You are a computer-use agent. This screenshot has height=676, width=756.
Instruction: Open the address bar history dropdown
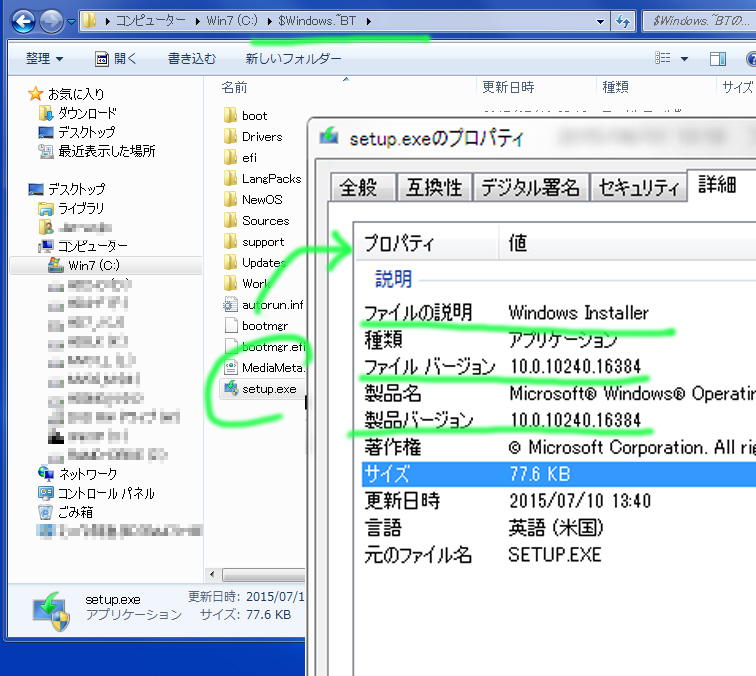[600, 21]
